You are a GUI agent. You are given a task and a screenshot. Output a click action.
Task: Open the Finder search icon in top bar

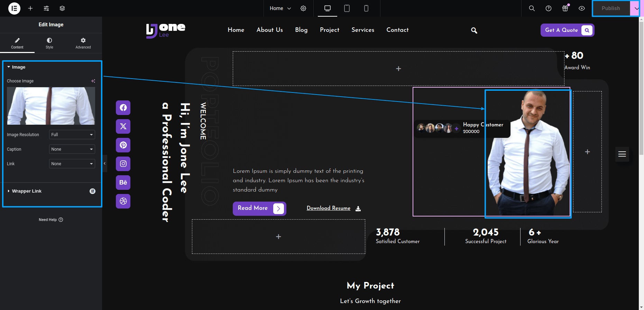tap(532, 8)
